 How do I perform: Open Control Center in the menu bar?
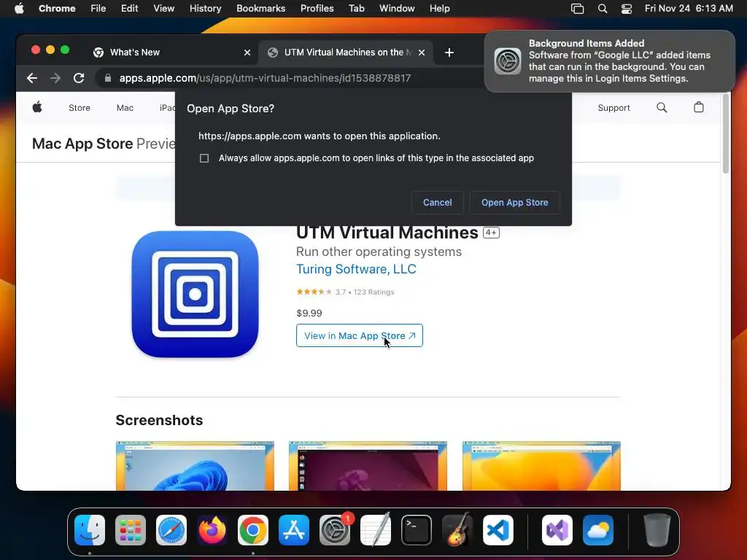pos(627,9)
